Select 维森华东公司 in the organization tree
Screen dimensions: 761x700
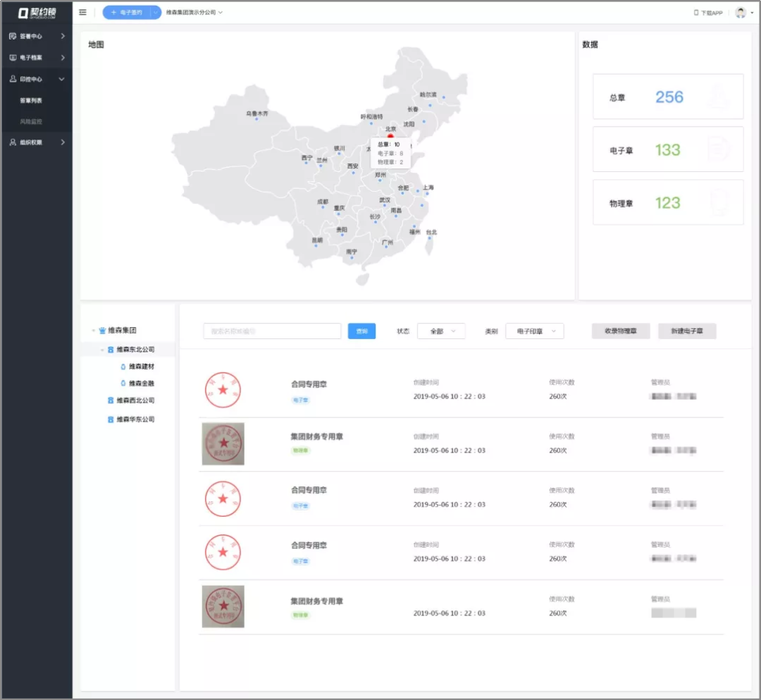click(135, 419)
